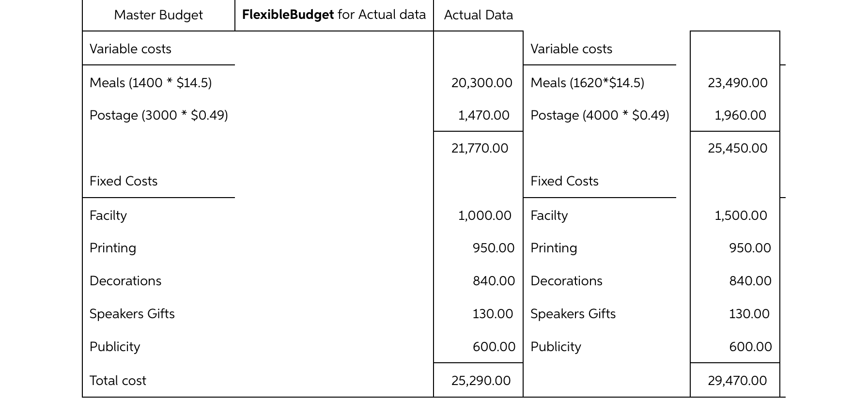Screen dimensions: 868x401
Task: Click the 1,000.00 budgeted Facilty cost
Action: [485, 216]
